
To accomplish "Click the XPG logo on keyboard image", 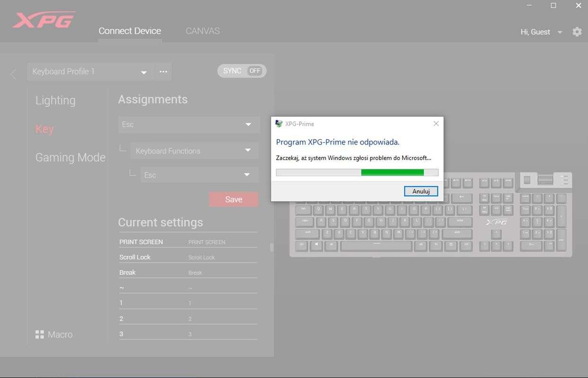I will 496,222.
